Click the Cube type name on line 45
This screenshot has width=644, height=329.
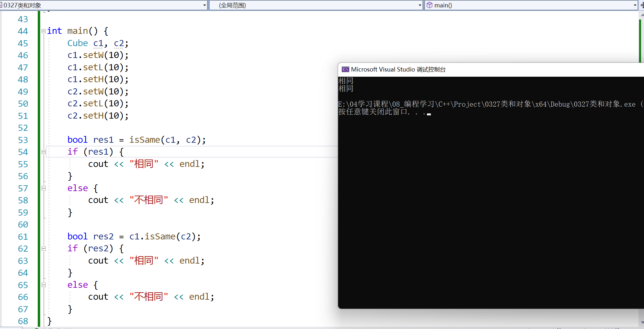(x=78, y=43)
